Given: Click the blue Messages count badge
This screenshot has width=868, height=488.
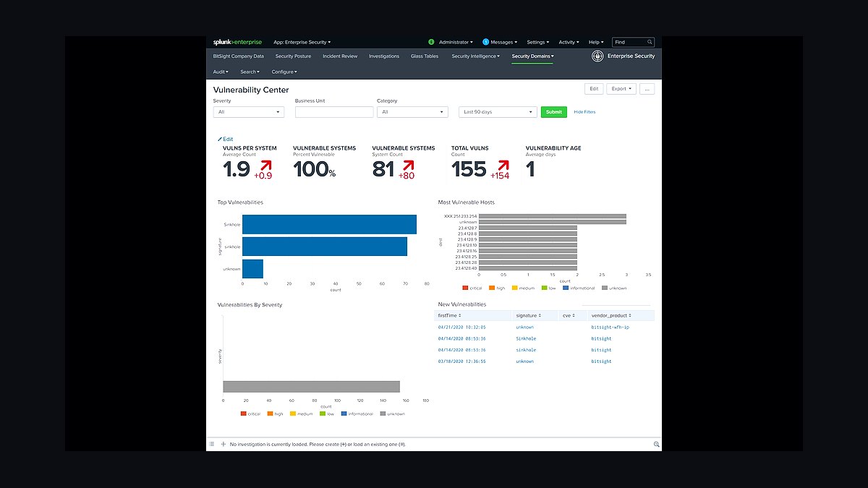Looking at the screenshot, I should 486,42.
